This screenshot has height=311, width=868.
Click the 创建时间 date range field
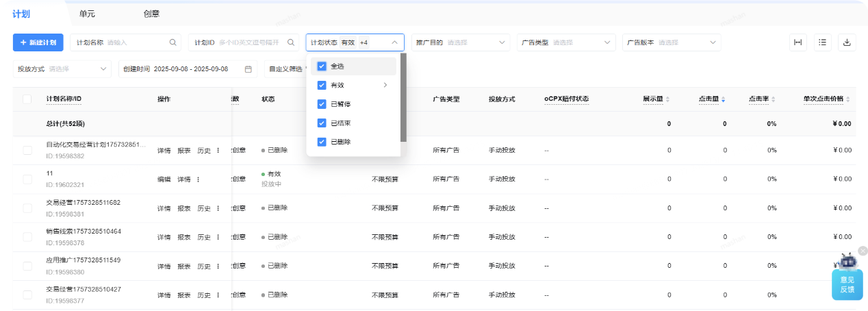188,69
